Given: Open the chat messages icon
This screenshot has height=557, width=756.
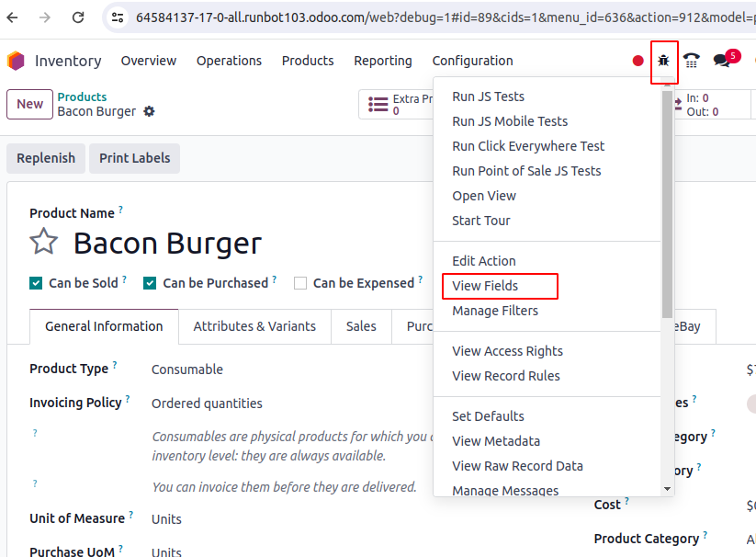Looking at the screenshot, I should pos(722,61).
